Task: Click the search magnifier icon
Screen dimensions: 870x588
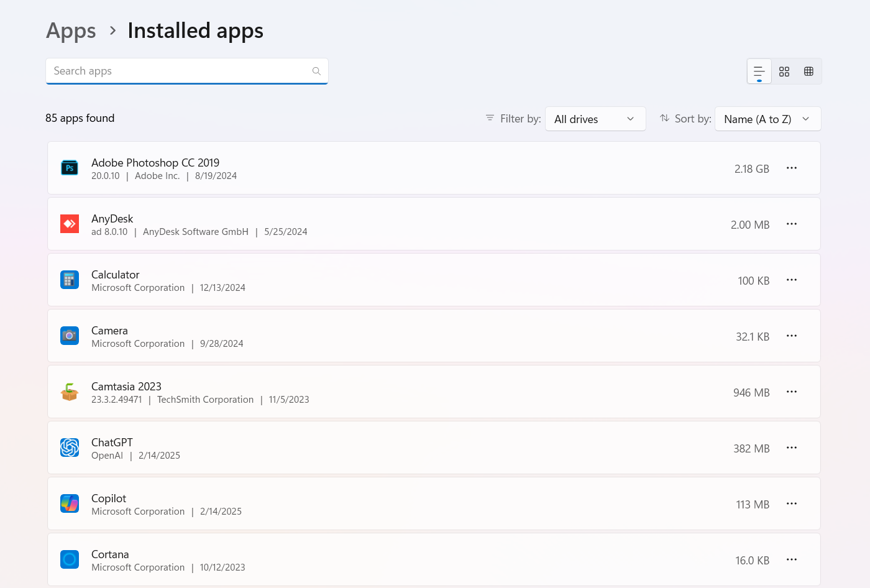Action: pos(316,71)
